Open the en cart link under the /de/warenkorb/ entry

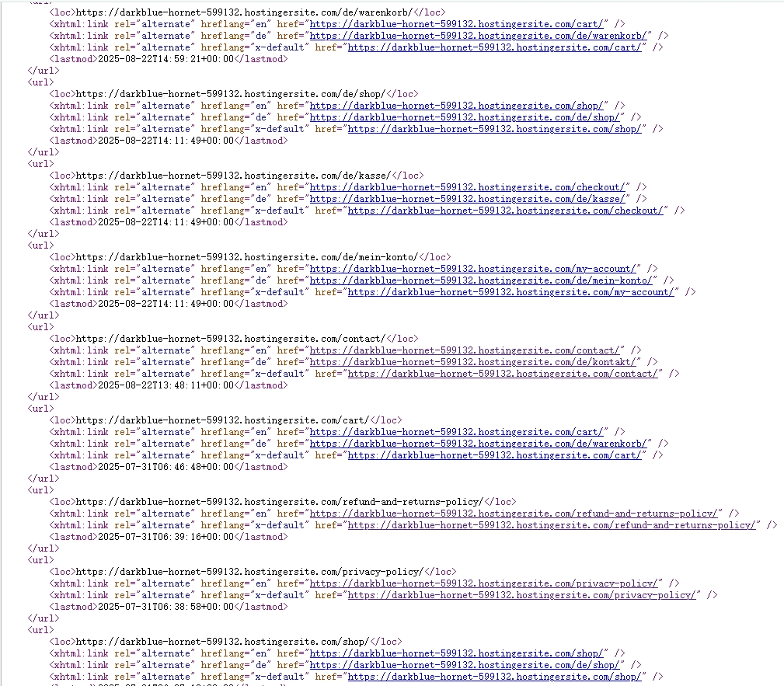457,24
